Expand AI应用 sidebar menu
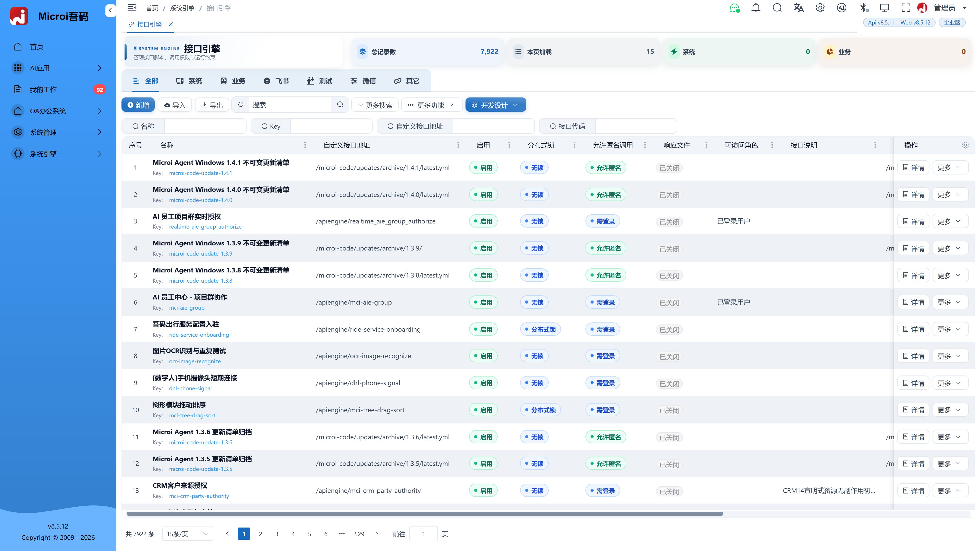 (58, 68)
